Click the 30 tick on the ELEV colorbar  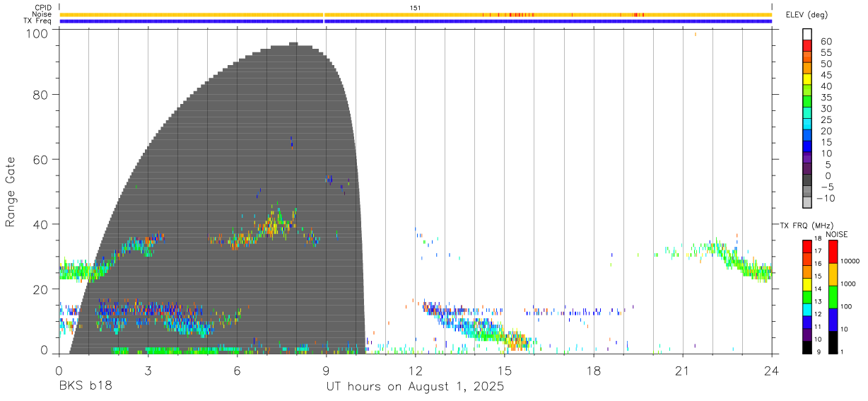[x=826, y=109]
